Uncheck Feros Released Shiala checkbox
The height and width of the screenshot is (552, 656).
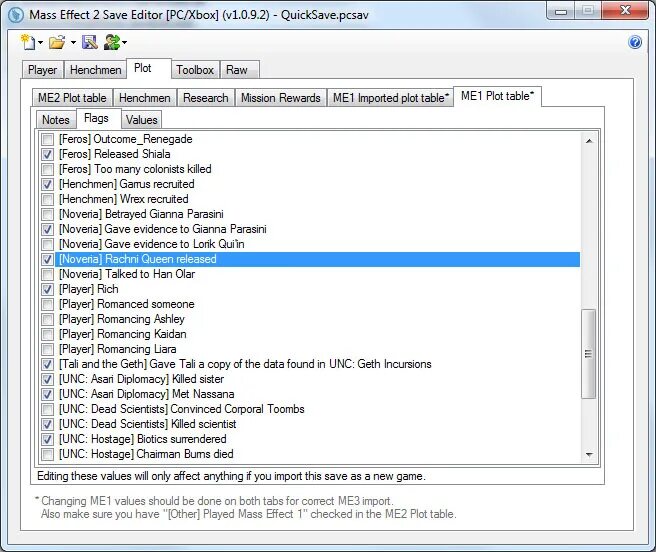point(48,154)
